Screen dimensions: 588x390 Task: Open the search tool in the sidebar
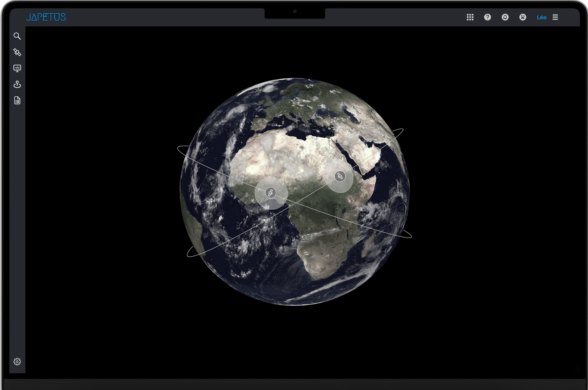click(17, 36)
